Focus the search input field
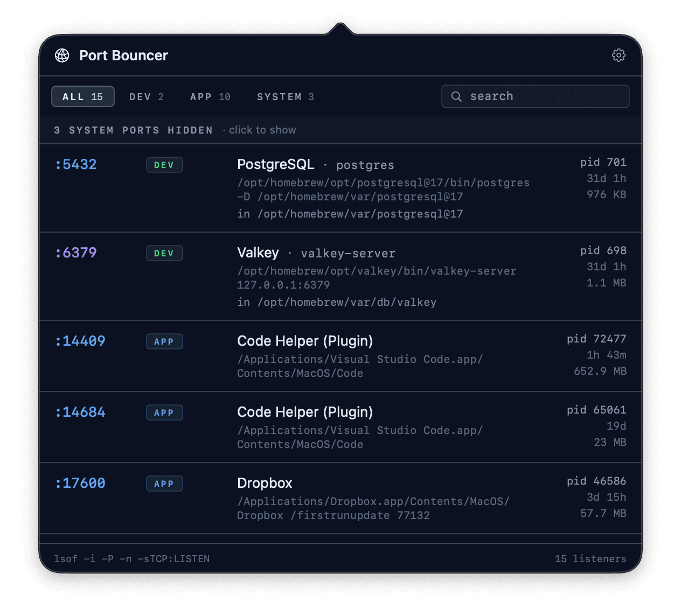 [536, 96]
